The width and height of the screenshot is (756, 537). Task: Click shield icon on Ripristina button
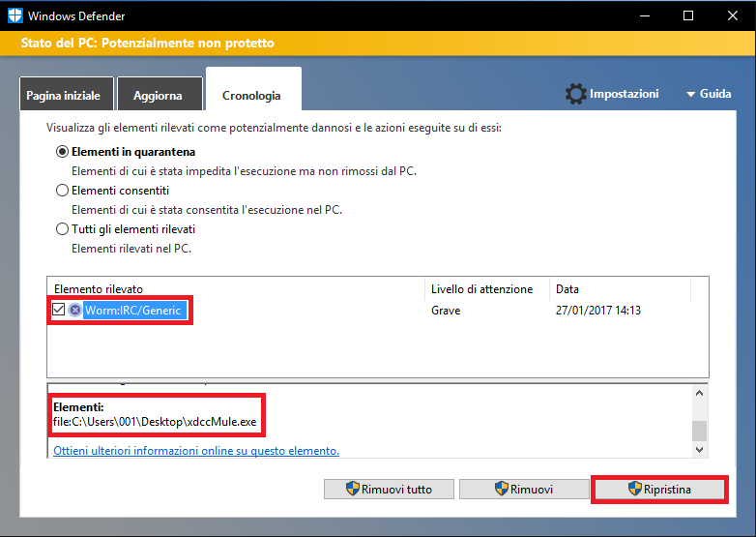(x=634, y=490)
